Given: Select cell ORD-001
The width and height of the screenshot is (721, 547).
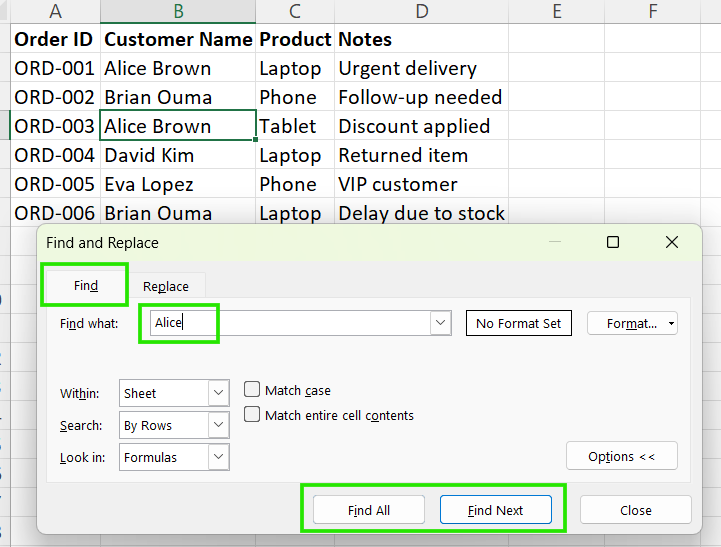Looking at the screenshot, I should (56, 68).
